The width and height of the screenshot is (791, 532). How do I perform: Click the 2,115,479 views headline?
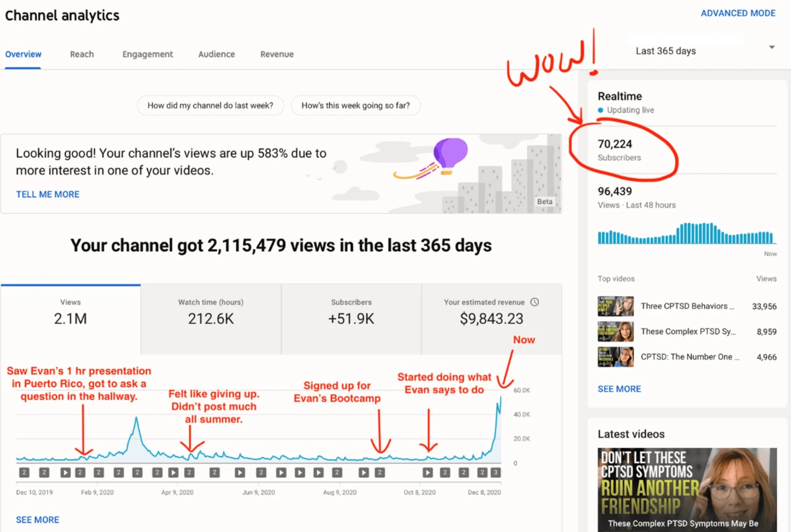click(x=281, y=245)
